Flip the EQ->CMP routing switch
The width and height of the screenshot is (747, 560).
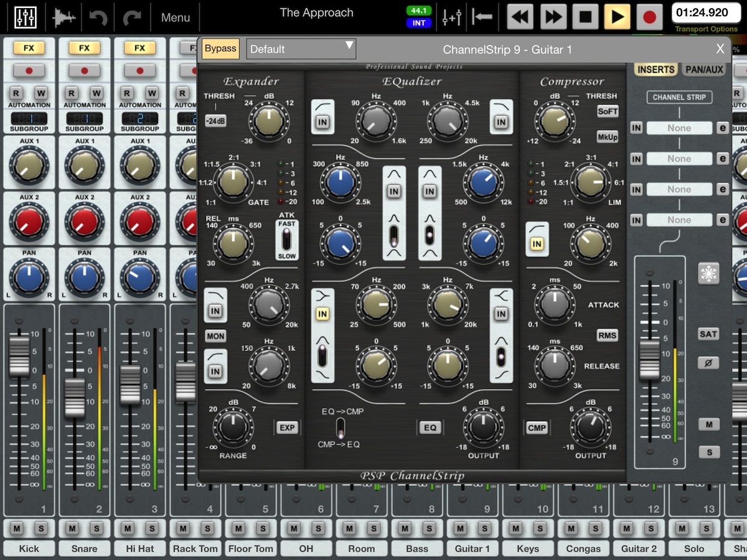341,428
